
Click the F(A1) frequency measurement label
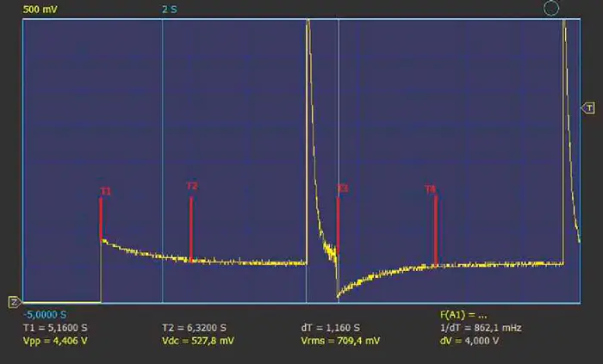[x=464, y=314]
